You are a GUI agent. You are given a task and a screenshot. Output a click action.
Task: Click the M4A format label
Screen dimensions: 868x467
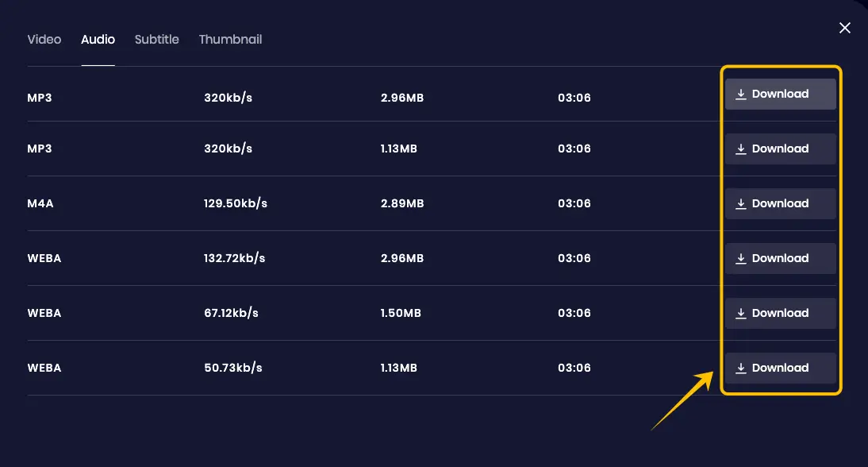[40, 203]
